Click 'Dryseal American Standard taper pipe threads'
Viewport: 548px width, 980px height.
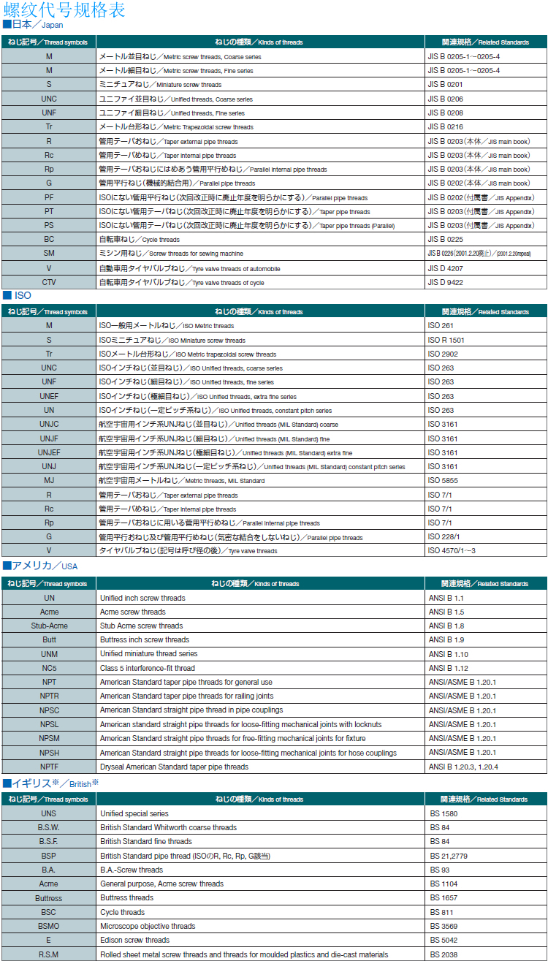[x=174, y=767]
